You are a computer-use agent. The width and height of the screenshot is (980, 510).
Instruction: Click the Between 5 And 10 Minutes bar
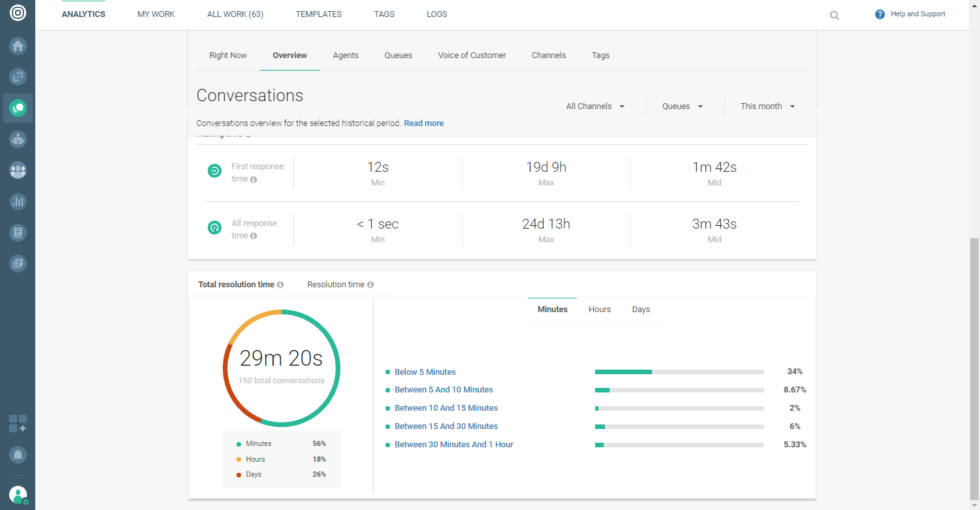pos(679,390)
